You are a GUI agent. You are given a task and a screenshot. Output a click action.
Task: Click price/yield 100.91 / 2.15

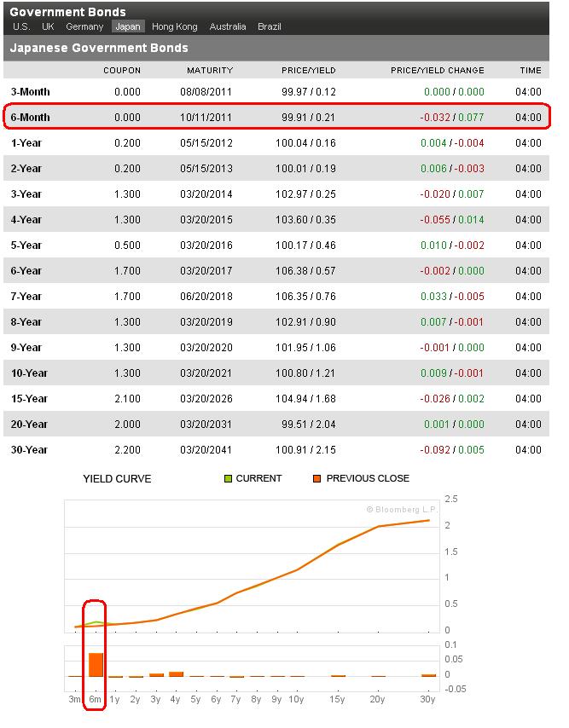tap(305, 449)
